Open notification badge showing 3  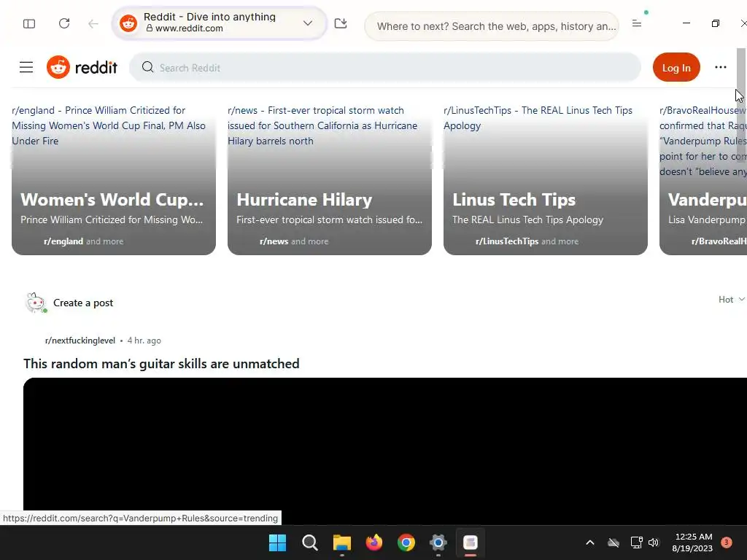[x=726, y=542]
